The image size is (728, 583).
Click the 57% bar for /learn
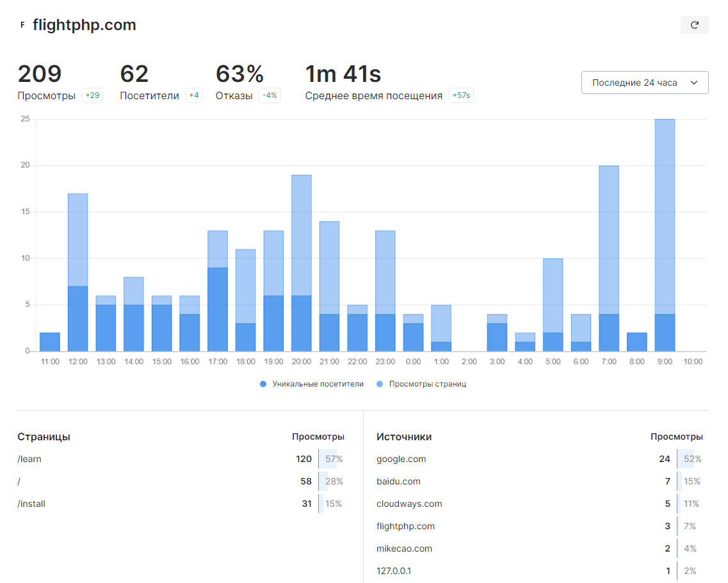click(x=332, y=459)
